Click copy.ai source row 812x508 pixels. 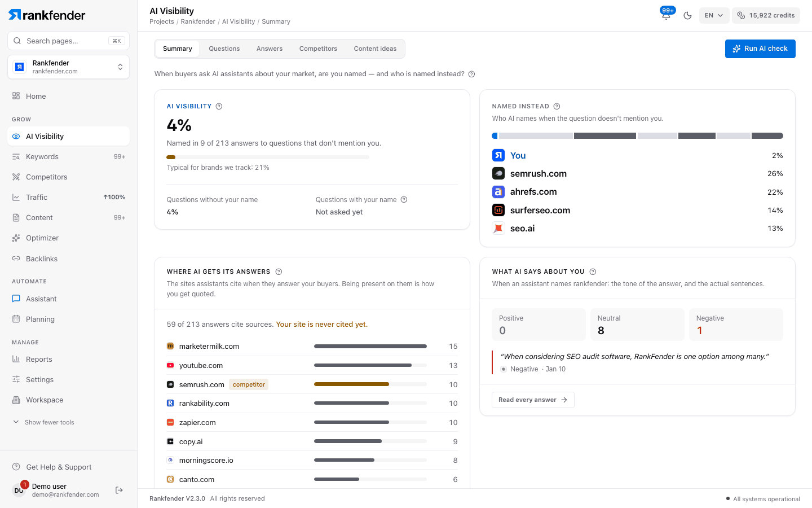coord(312,441)
